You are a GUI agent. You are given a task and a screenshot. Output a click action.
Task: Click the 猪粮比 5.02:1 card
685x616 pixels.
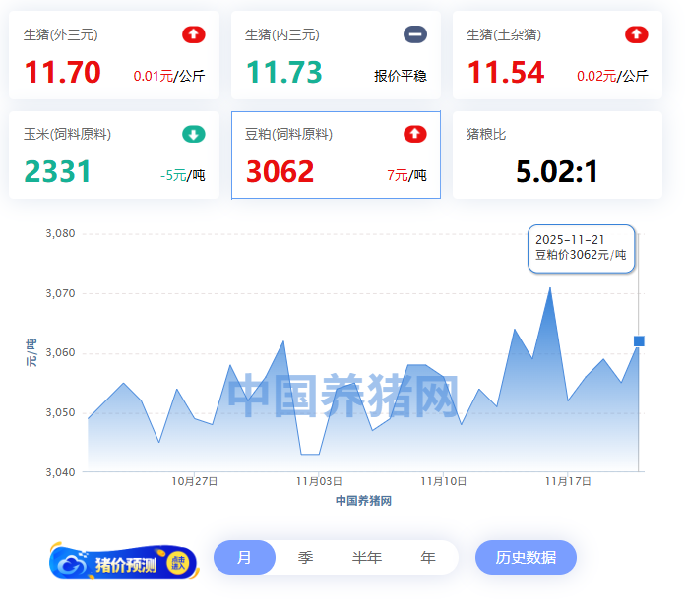pos(556,155)
